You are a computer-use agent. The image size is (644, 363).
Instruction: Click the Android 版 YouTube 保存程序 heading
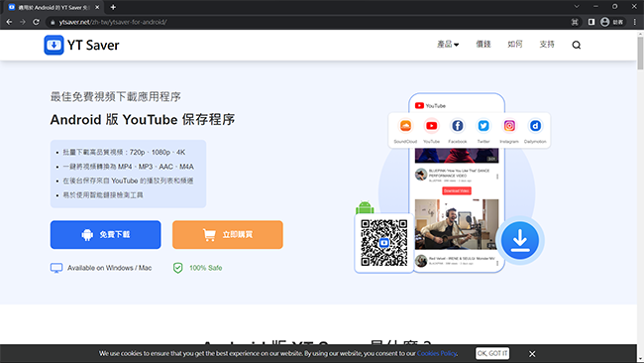143,120
